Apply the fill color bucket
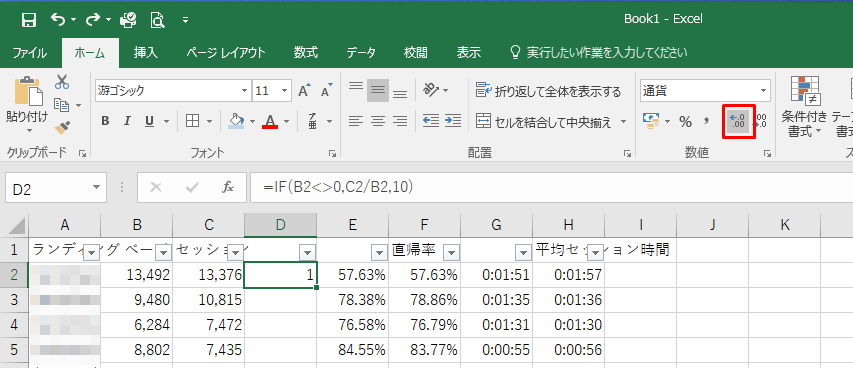Viewport: 853px width, 368px height. 236,121
